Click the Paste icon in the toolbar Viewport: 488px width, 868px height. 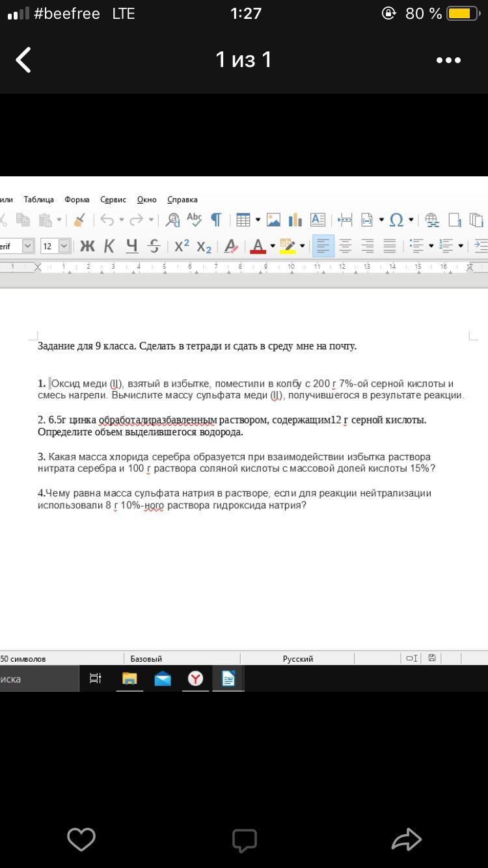click(x=44, y=220)
